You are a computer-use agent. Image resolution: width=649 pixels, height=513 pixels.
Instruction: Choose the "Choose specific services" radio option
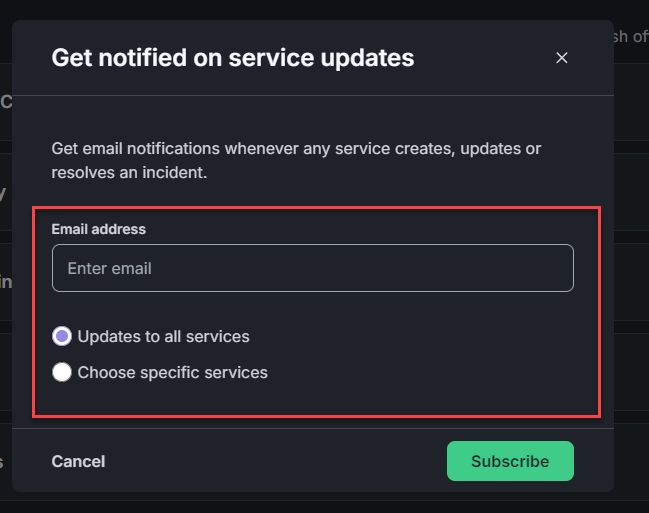[x=62, y=372]
